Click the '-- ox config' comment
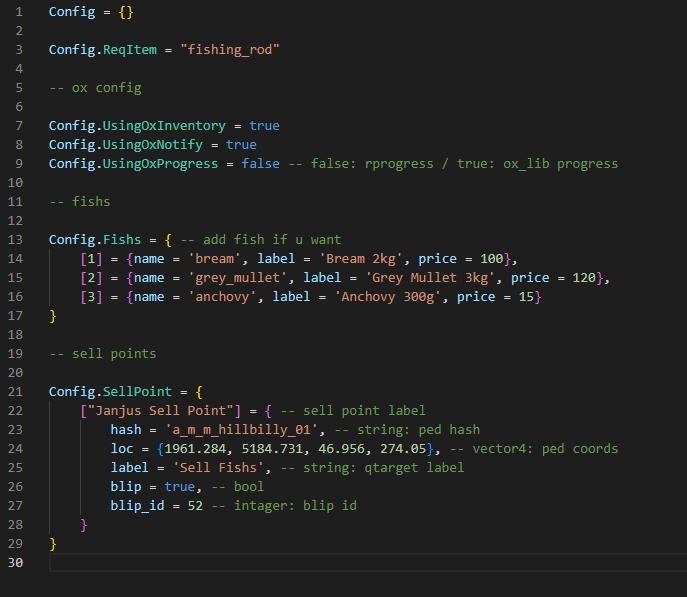Viewport: 687px width, 597px height. click(95, 88)
